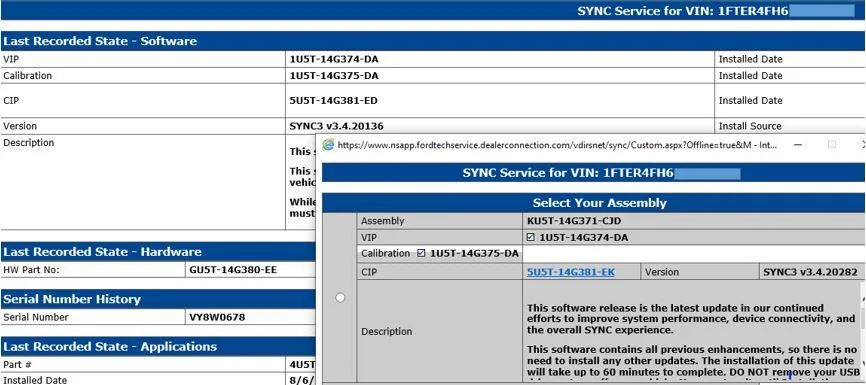Click the popup window URL address text
Screen dimensions: 866x385
558,145
